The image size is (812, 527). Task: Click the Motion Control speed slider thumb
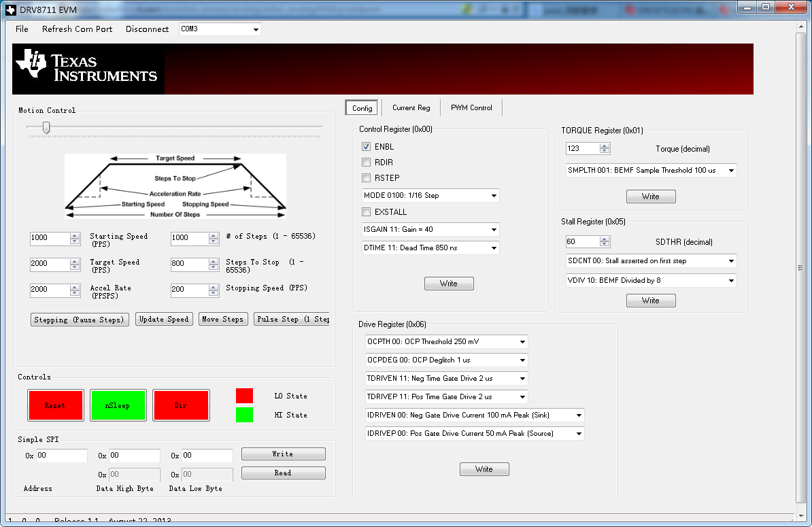click(46, 127)
